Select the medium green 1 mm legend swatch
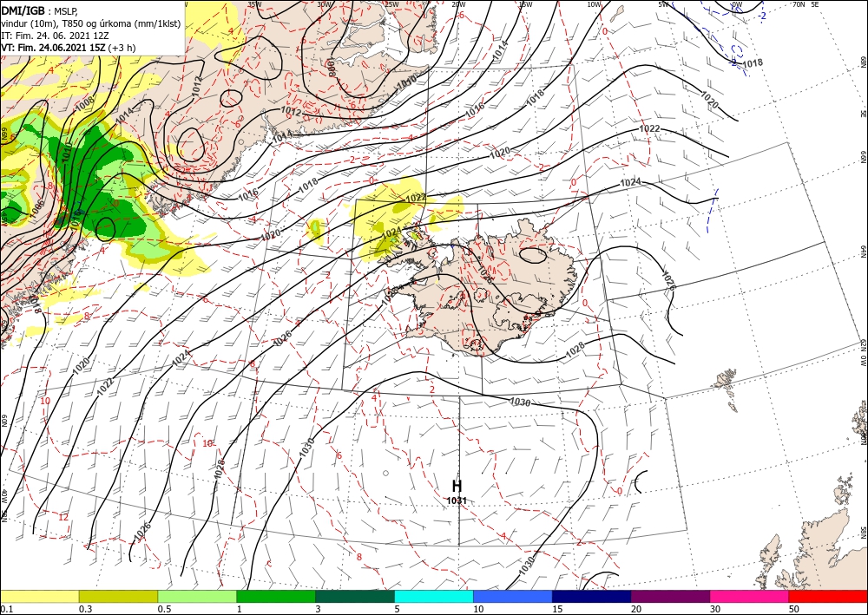The image size is (868, 615). click(276, 596)
